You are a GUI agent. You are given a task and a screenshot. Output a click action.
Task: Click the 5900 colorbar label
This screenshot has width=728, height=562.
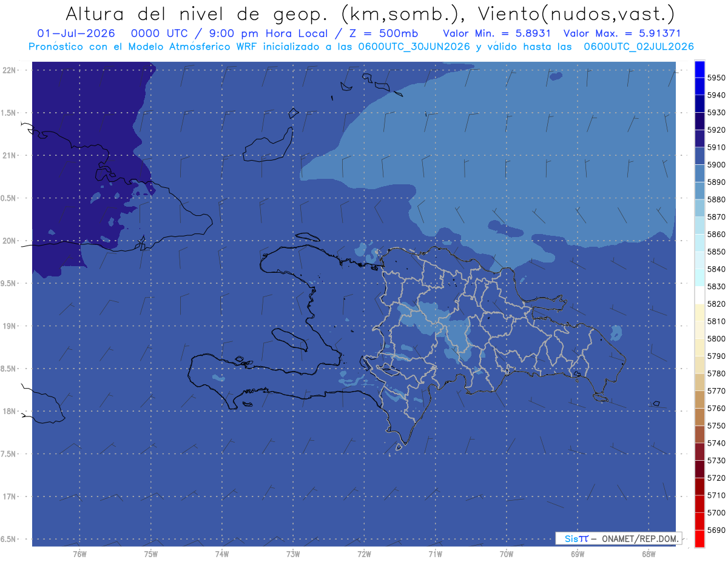tap(716, 165)
